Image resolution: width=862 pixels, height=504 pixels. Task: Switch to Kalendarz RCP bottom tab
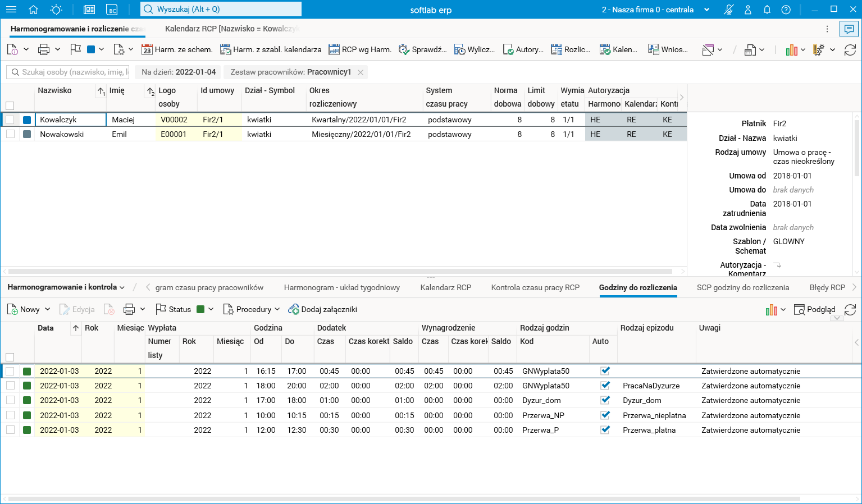coord(445,287)
